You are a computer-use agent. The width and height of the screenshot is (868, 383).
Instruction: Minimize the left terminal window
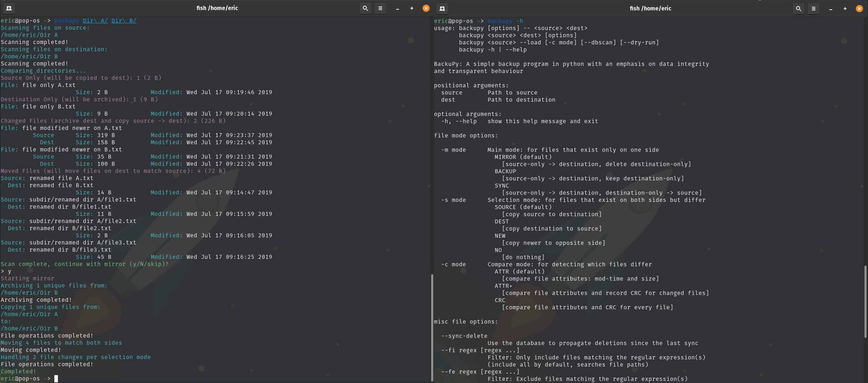click(x=397, y=8)
